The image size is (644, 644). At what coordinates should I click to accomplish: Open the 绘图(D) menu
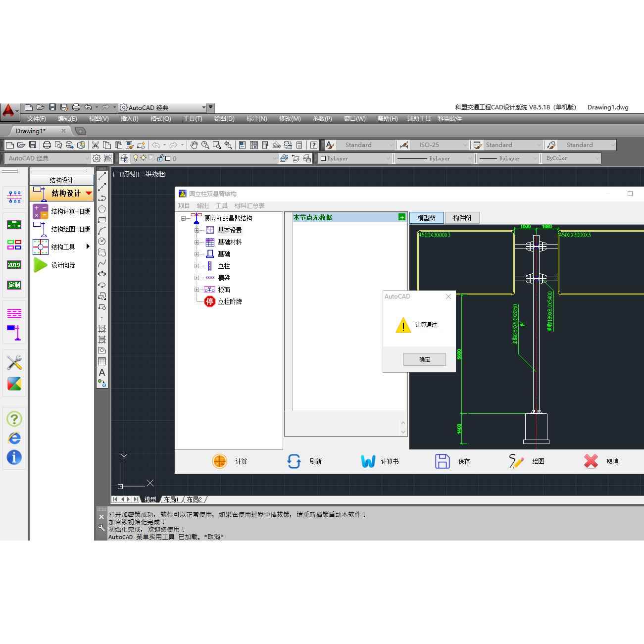(x=224, y=119)
